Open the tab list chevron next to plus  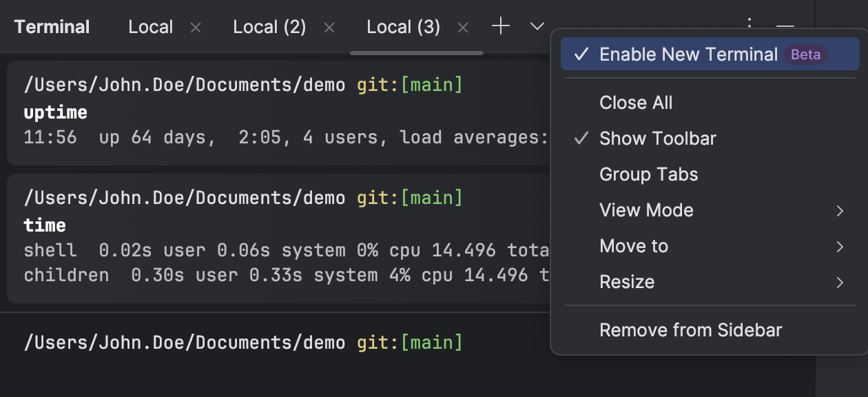click(536, 28)
